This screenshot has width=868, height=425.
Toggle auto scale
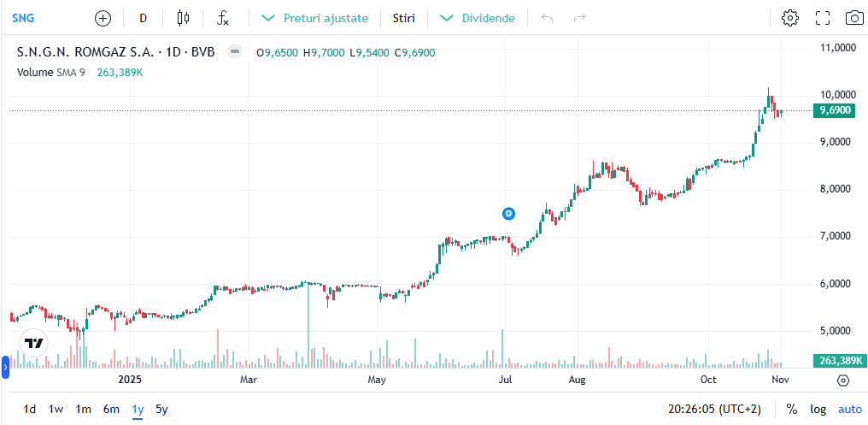849,409
